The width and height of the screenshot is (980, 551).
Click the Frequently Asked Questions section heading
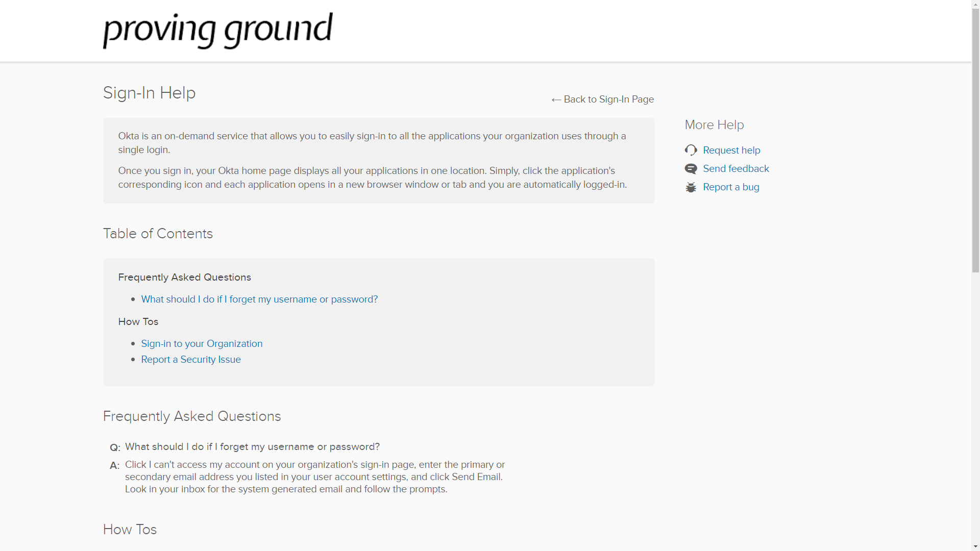click(x=191, y=416)
